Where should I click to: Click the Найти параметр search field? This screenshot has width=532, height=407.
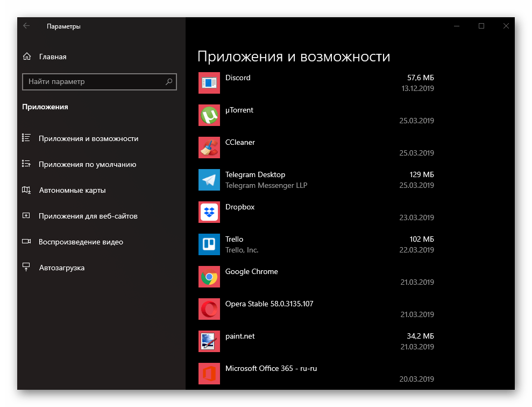93,82
